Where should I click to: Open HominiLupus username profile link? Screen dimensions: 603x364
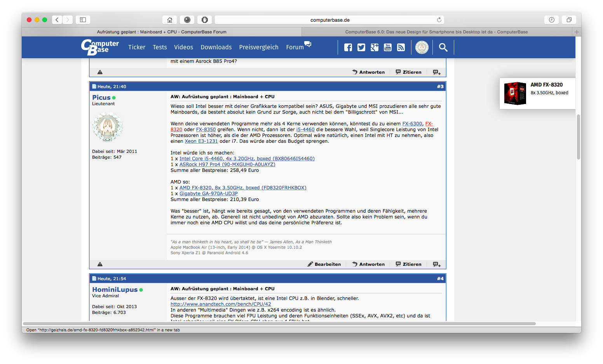[115, 289]
